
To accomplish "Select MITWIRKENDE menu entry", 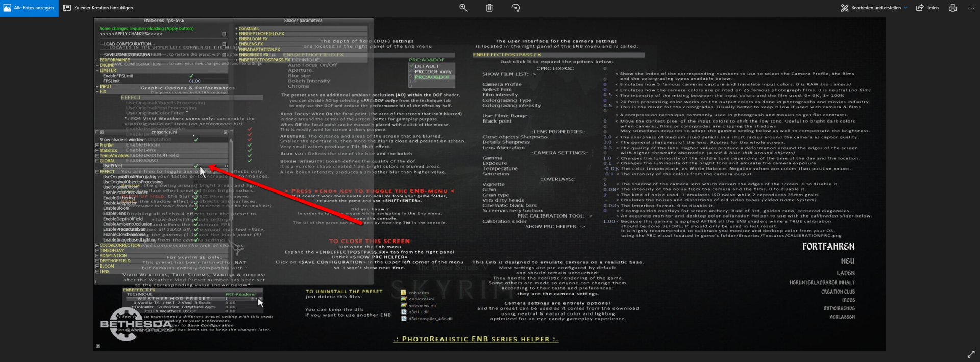I will point(839,308).
